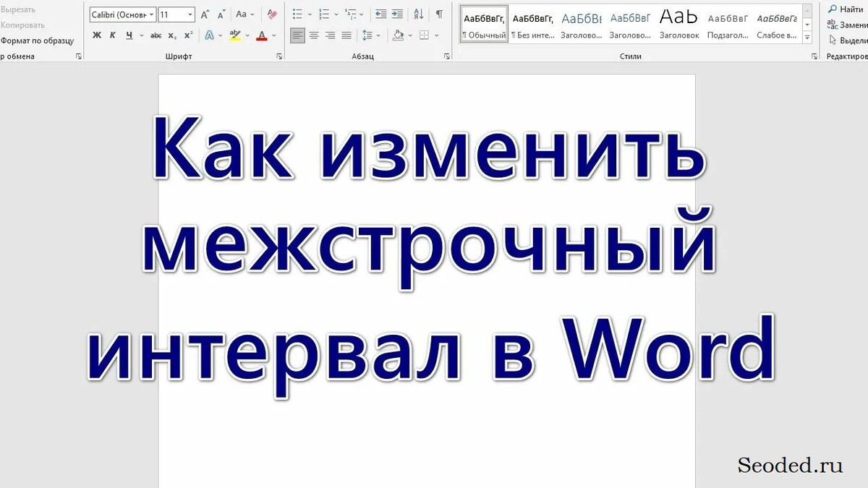This screenshot has height=488, width=868.
Task: Expand line spacing options arrow
Action: click(378, 35)
